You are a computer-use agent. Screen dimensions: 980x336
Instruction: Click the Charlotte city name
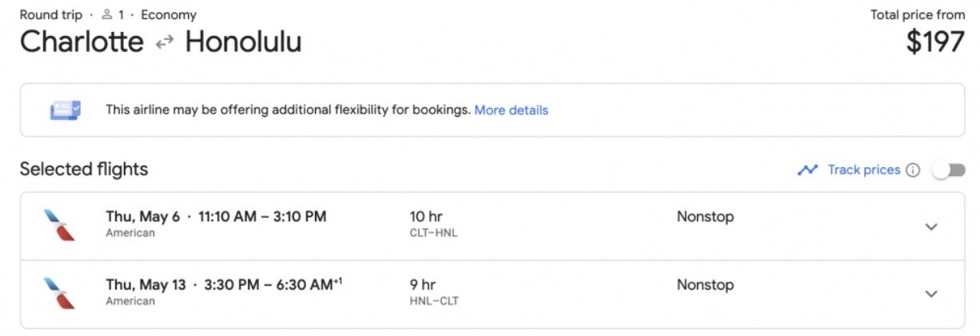[x=82, y=42]
